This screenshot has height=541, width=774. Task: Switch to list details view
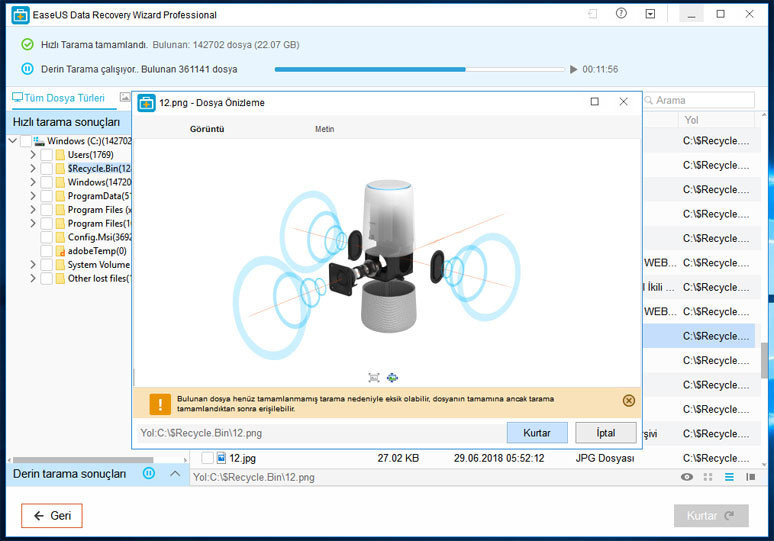[x=729, y=477]
